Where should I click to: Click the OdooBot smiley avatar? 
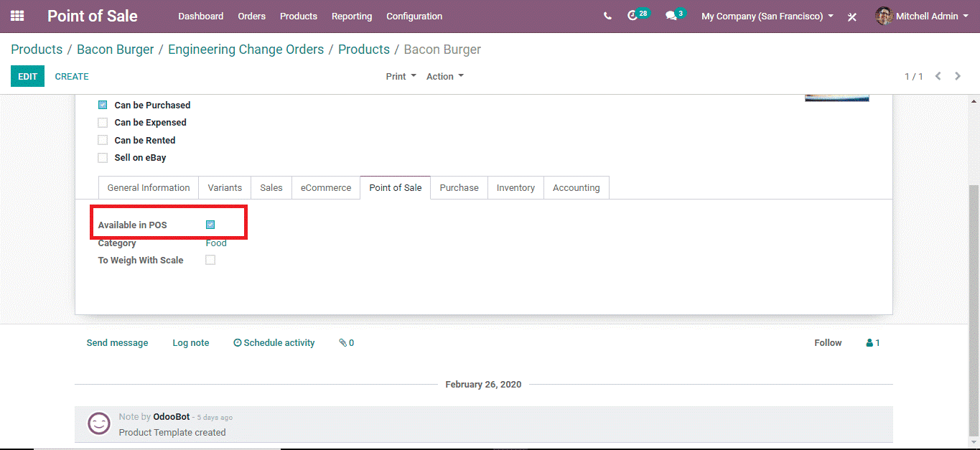99,423
